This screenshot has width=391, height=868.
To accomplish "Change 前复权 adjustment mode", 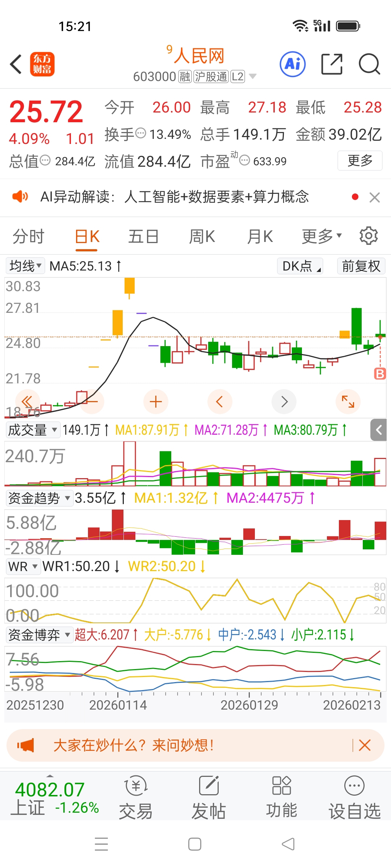I will pyautogui.click(x=361, y=266).
